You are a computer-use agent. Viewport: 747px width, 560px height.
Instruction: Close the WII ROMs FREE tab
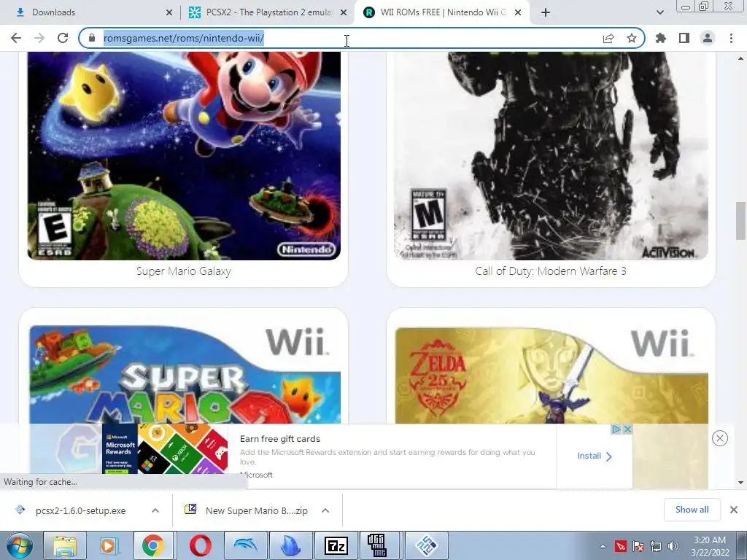click(x=519, y=13)
